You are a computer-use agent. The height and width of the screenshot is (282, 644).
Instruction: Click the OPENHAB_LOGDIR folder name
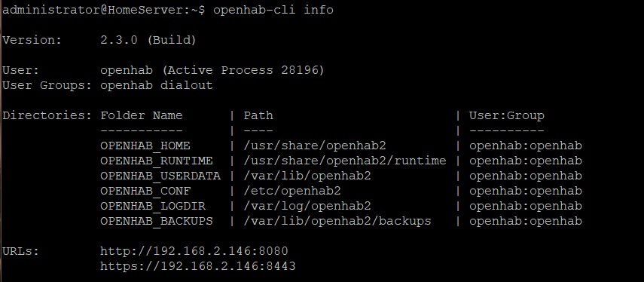click(153, 206)
